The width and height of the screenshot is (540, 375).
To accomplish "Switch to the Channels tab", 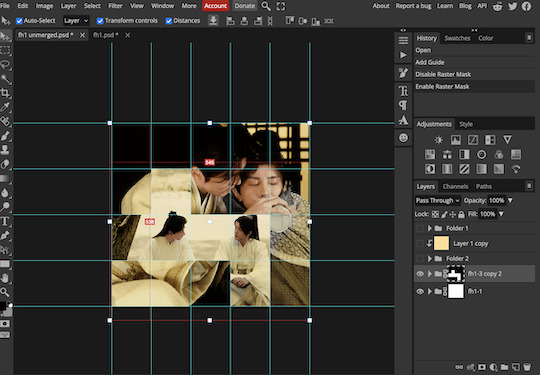I will coord(455,187).
